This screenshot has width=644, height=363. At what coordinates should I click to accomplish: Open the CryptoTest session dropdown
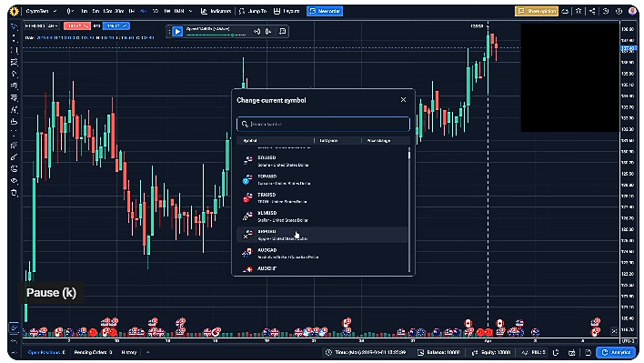[x=41, y=11]
